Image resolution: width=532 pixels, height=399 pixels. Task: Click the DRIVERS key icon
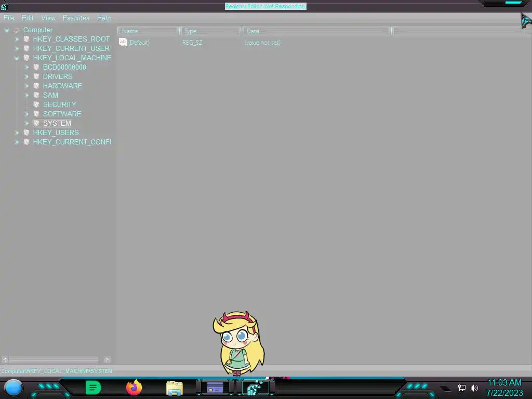(36, 76)
